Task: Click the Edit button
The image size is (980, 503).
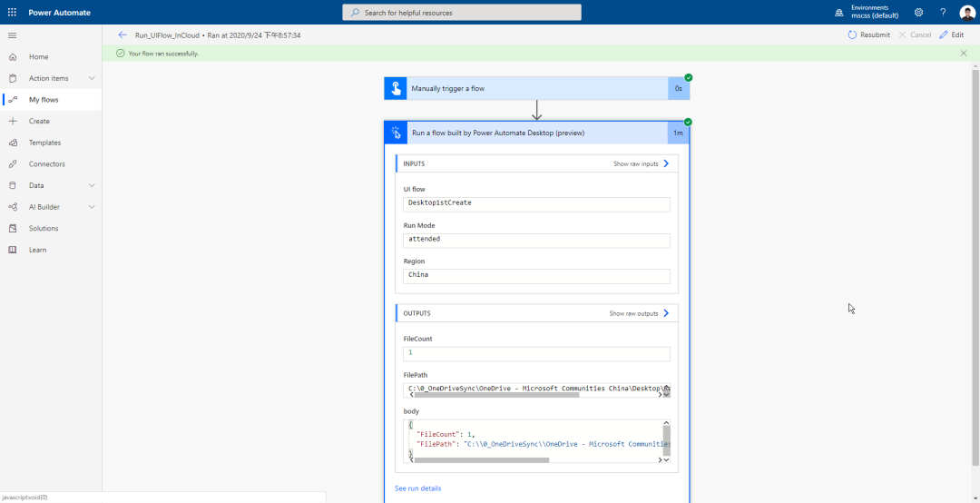Action: [x=952, y=35]
